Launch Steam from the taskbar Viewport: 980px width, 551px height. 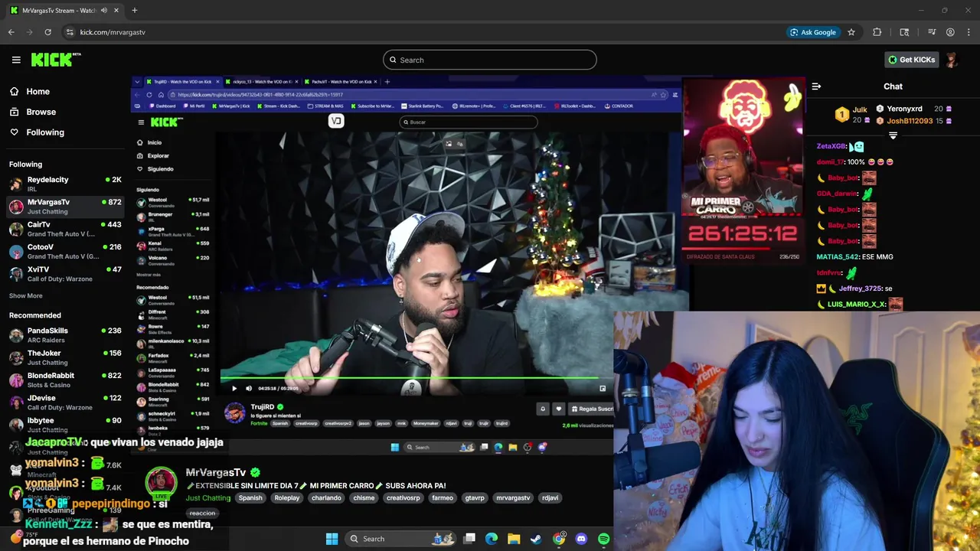[x=536, y=539]
